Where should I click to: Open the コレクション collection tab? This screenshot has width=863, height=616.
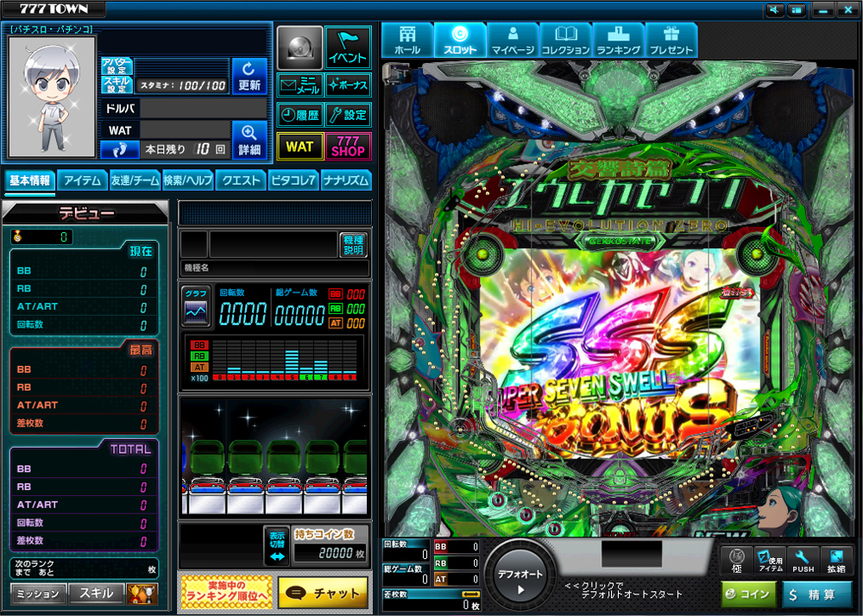pyautogui.click(x=566, y=41)
